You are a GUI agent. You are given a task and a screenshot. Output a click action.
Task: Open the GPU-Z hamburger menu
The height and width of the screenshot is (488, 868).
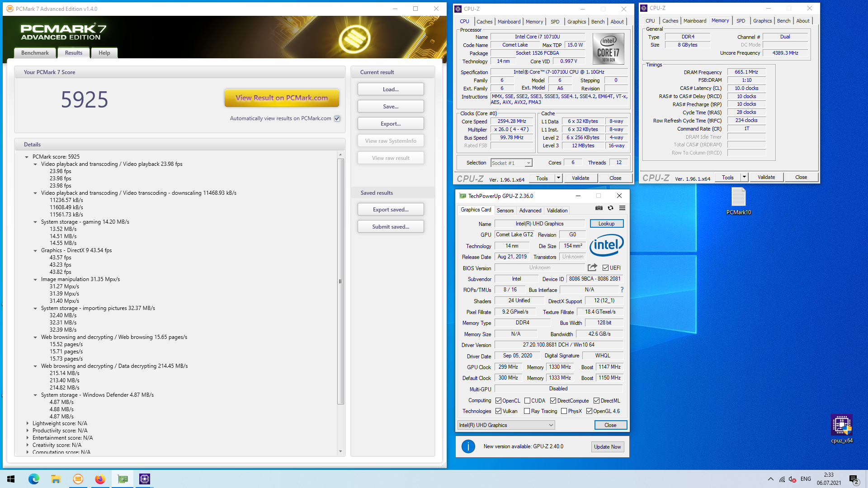(622, 208)
